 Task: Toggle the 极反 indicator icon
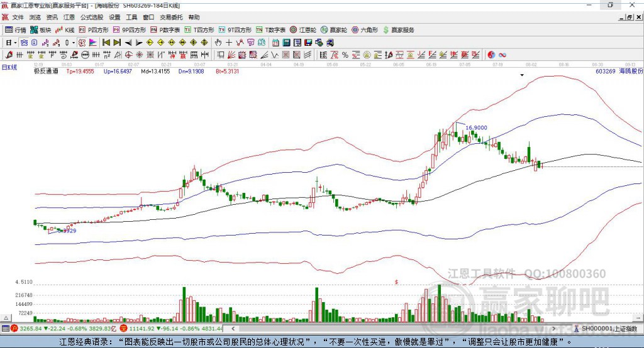82,43
